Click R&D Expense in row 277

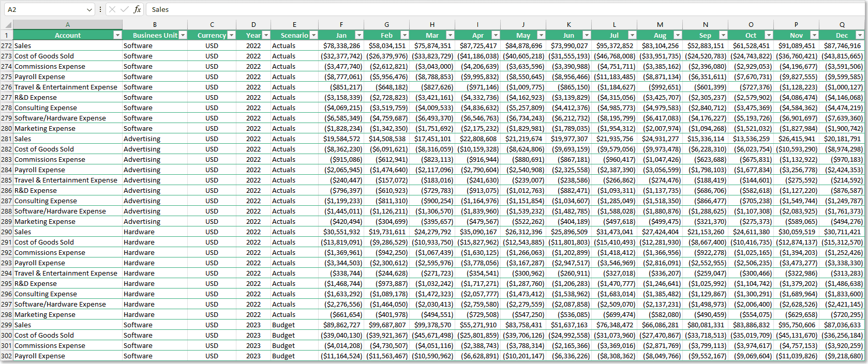point(68,97)
